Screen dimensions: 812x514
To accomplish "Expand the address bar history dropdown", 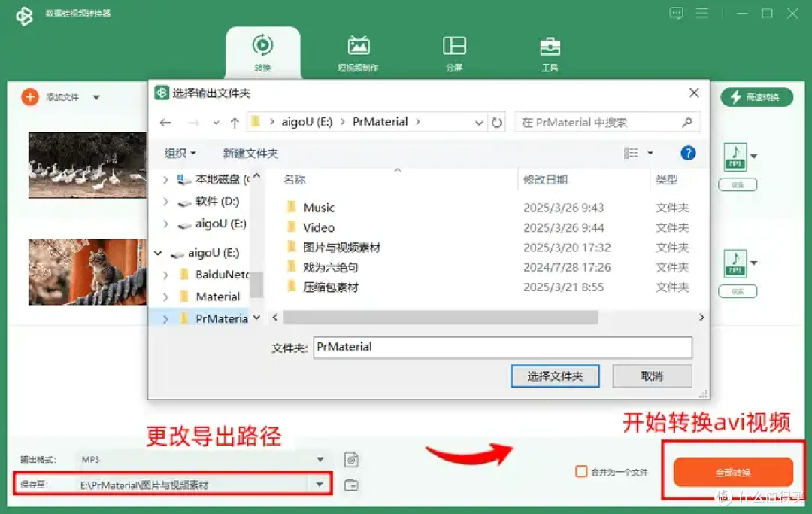I will tap(479, 123).
